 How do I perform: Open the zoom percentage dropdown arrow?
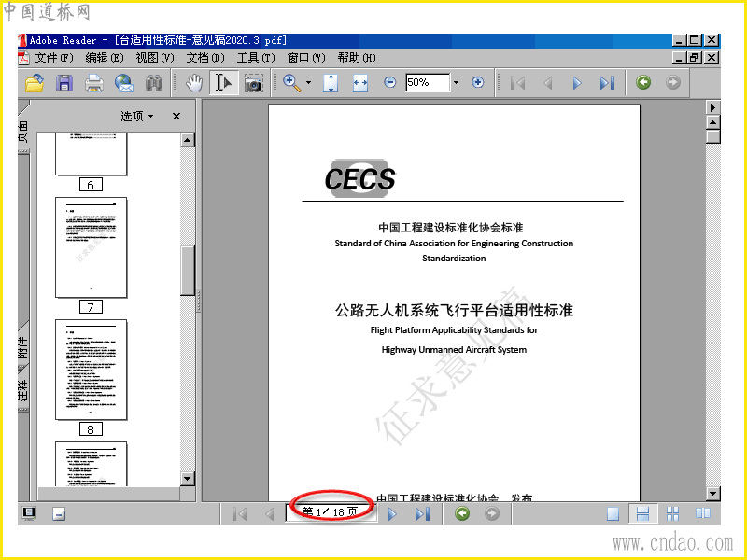tap(456, 82)
